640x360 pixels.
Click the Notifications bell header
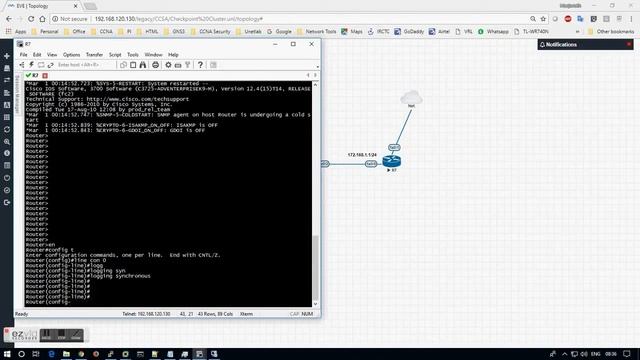click(x=558, y=44)
